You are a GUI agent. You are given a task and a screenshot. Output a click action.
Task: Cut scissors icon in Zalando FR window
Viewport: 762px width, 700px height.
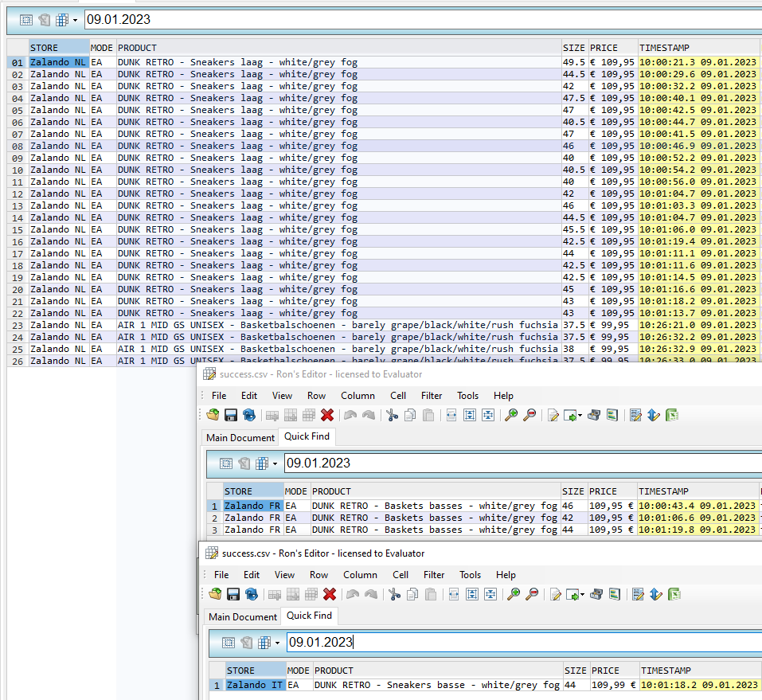pos(392,415)
